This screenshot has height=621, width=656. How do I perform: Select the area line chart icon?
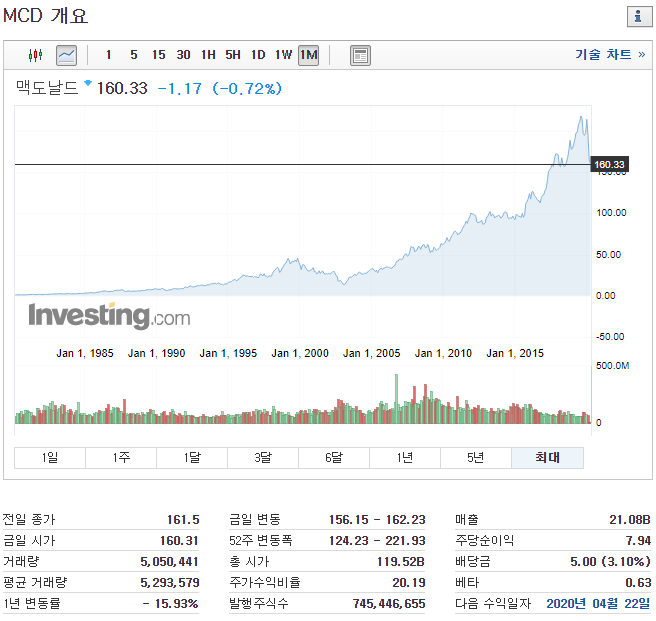[x=67, y=55]
